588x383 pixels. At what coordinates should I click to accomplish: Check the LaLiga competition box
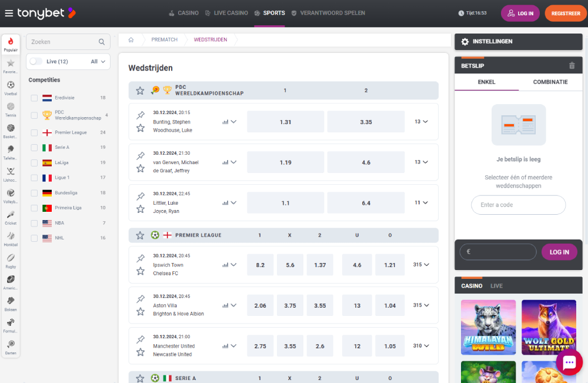tap(34, 163)
